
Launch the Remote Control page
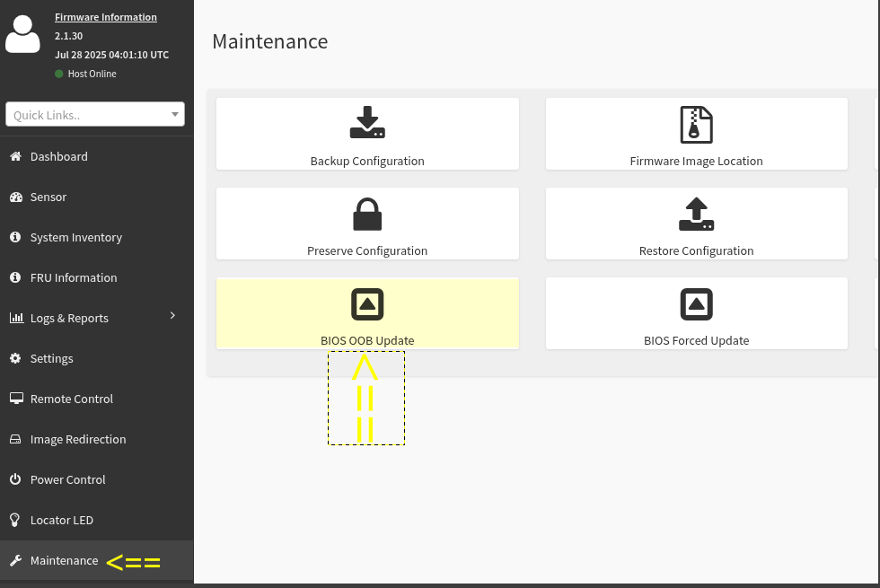click(71, 399)
